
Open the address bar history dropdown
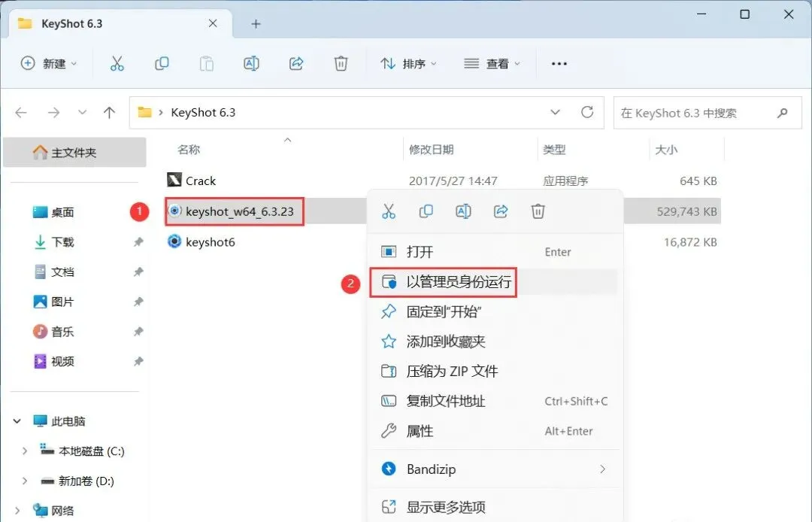(x=555, y=112)
